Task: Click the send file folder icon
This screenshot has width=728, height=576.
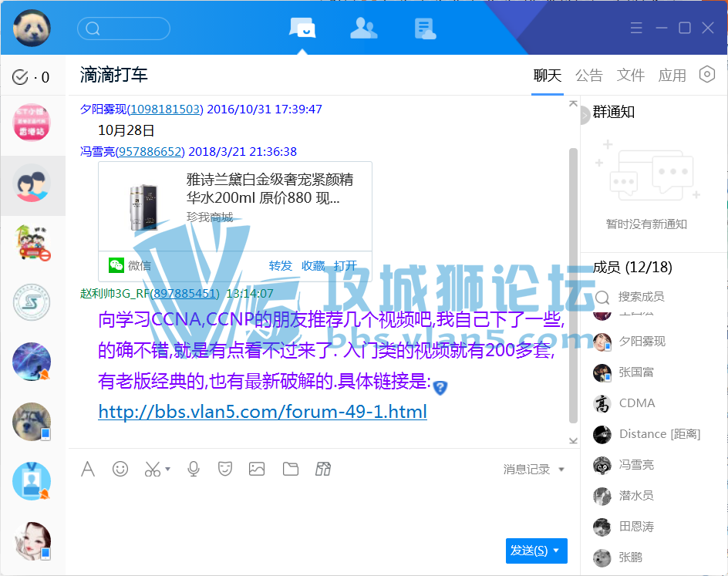Action: [x=291, y=469]
